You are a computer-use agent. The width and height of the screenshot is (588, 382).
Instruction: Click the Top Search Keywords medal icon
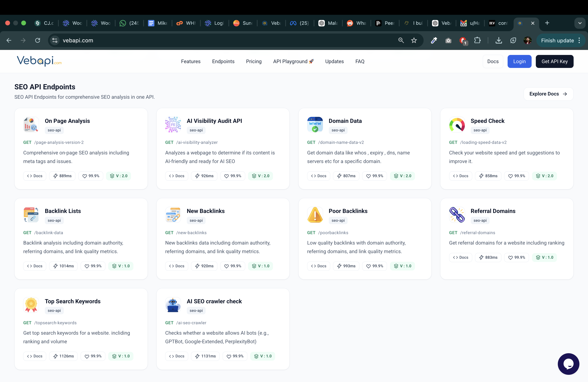pos(31,305)
